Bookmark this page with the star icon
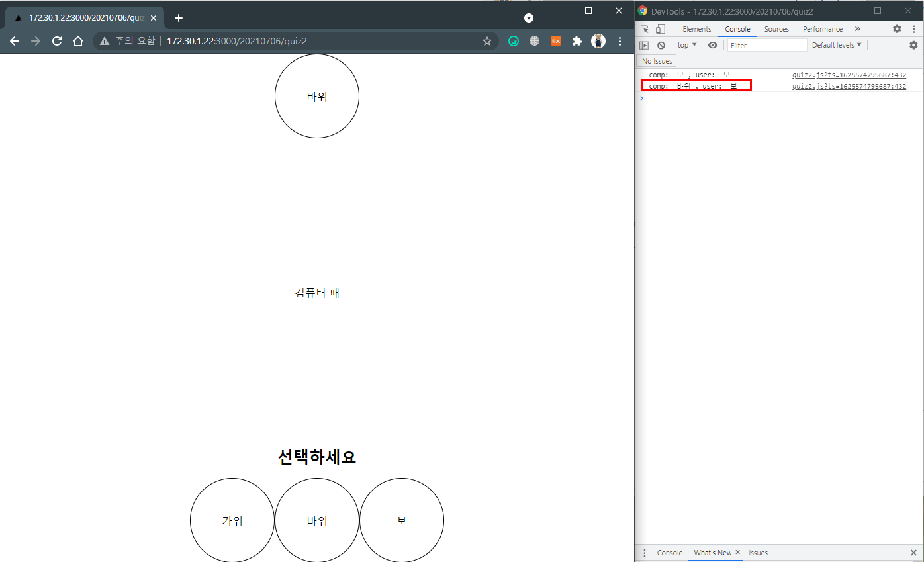924x562 pixels. (x=487, y=41)
